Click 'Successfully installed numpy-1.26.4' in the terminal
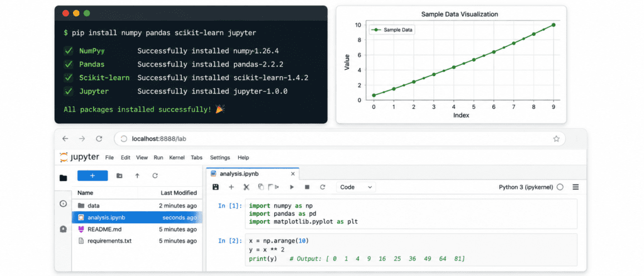 pos(208,52)
